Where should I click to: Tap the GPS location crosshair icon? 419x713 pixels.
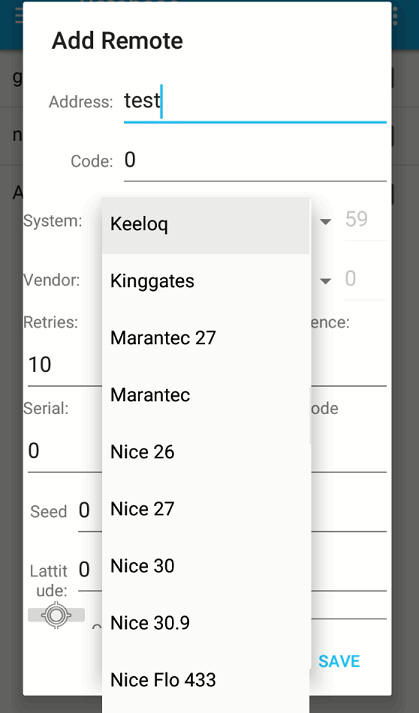coord(56,615)
